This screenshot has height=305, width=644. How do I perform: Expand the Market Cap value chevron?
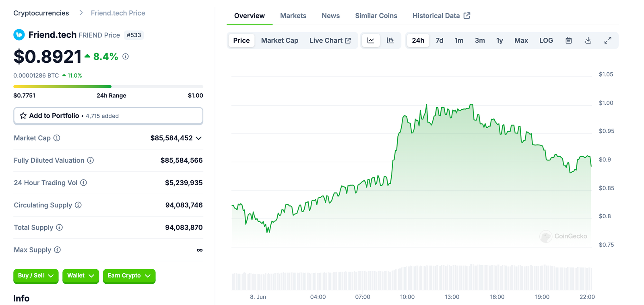pyautogui.click(x=199, y=138)
